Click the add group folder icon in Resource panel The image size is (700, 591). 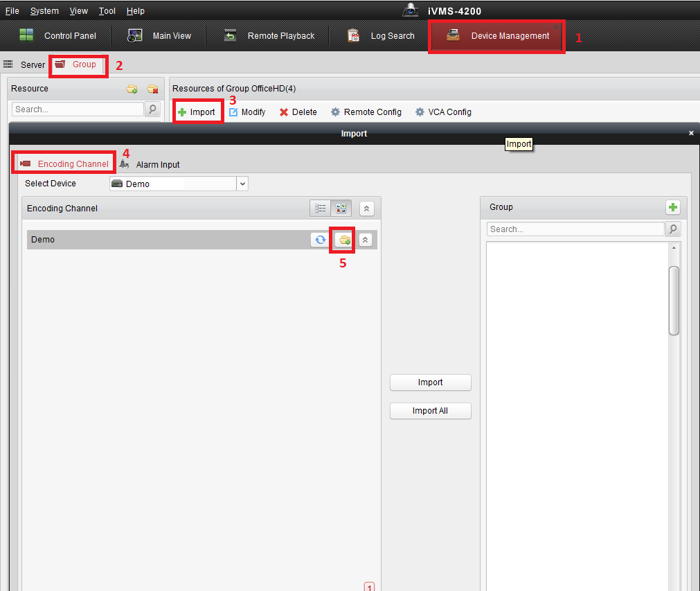pyautogui.click(x=132, y=89)
